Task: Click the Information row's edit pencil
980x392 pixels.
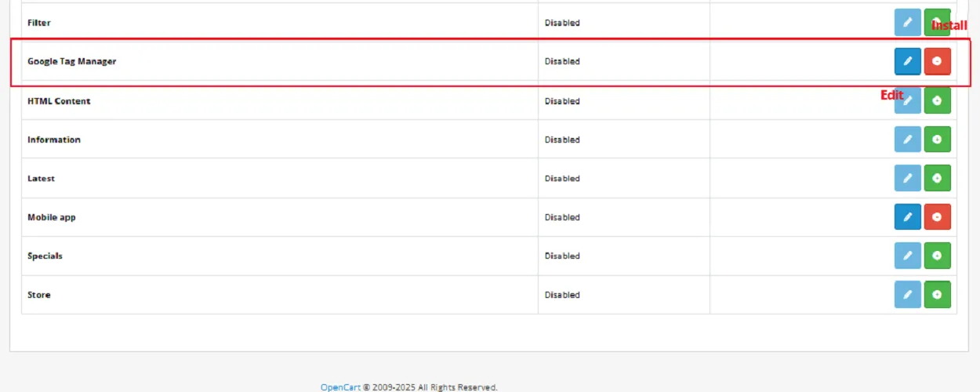Action: 907,140
